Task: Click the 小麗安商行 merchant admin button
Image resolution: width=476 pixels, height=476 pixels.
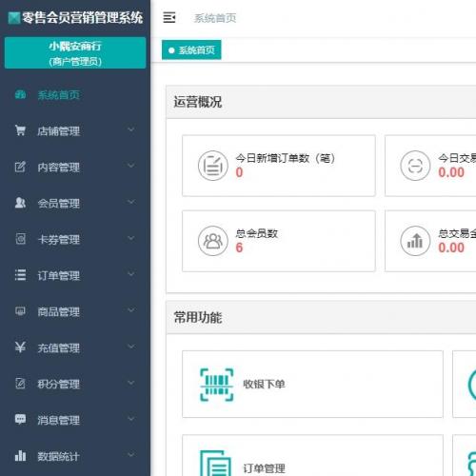Action: click(x=75, y=53)
